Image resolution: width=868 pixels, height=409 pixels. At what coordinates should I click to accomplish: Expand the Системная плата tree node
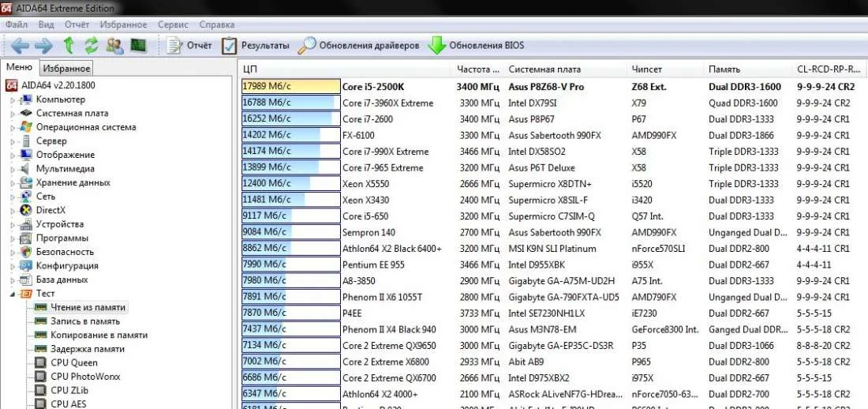(13, 114)
